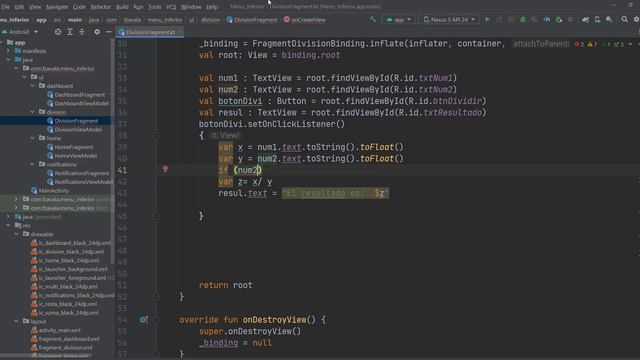The height and width of the screenshot is (360, 640).
Task: Click Expand All icon in project panel
Action: (x=70, y=31)
